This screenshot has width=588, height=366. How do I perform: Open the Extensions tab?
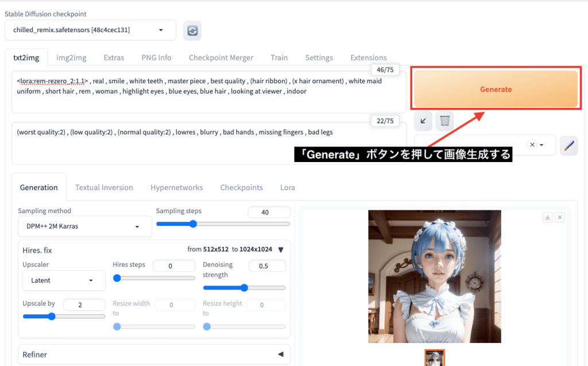(368, 58)
